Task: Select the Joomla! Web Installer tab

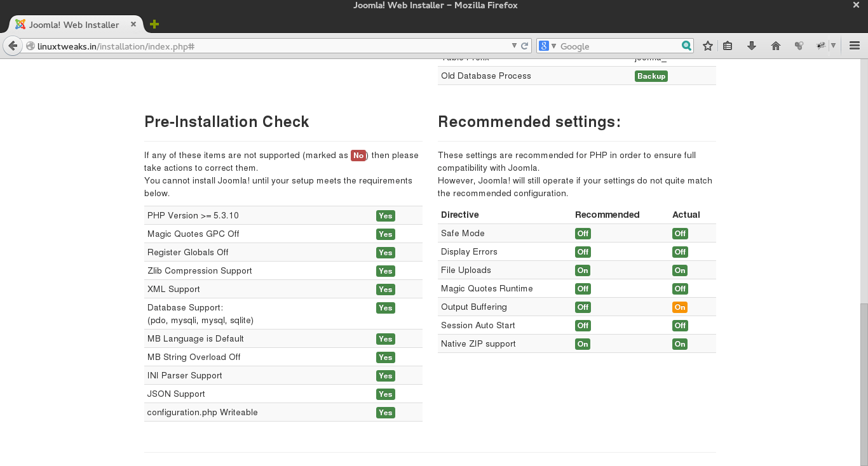Action: (x=76, y=24)
